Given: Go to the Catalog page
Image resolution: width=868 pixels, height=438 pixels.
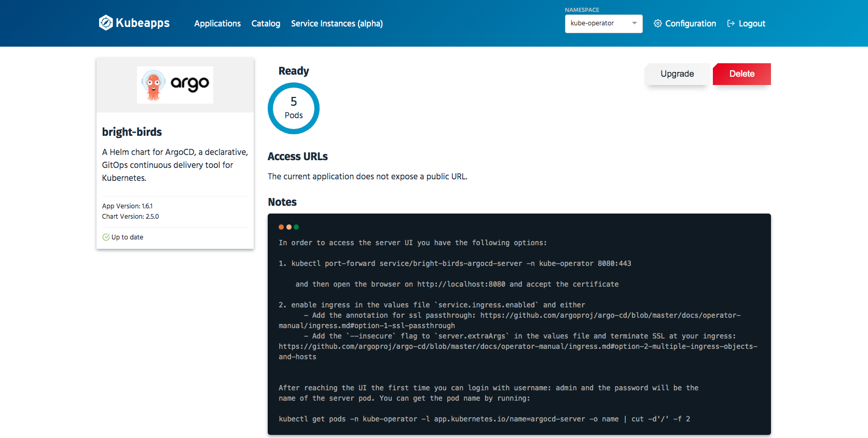Looking at the screenshot, I should [266, 23].
